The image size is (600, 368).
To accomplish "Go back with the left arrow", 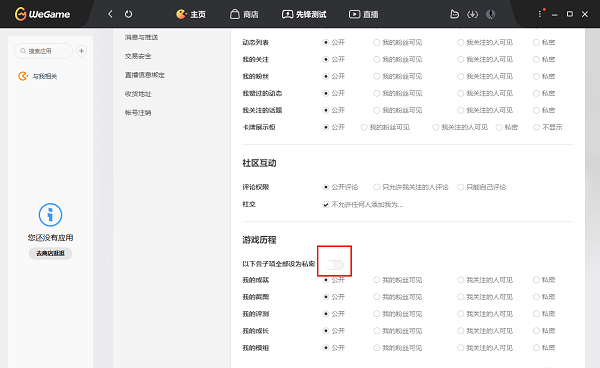I will point(110,14).
